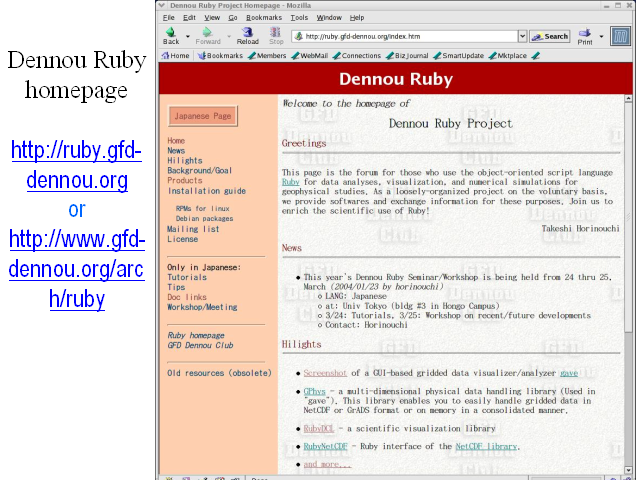Open the Bookmarks menu
640x480 pixels.
coord(264,18)
